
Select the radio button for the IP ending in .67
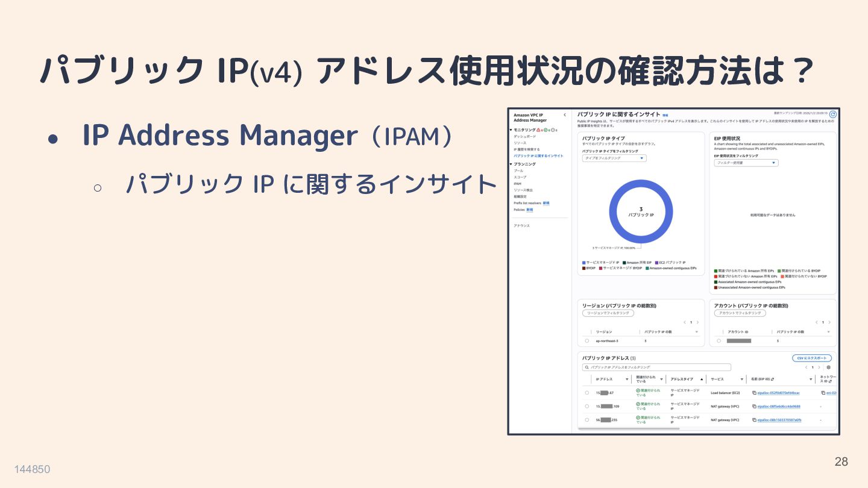coord(587,393)
